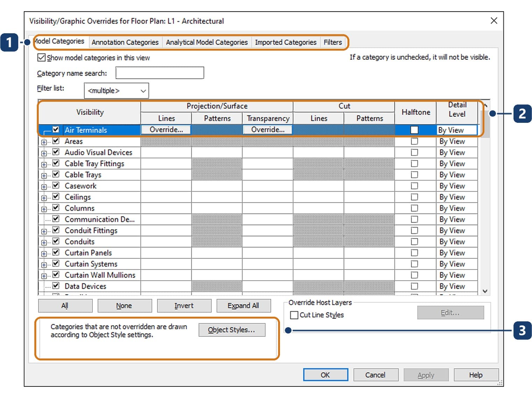Enable Halftone for Data Devices

(x=414, y=286)
